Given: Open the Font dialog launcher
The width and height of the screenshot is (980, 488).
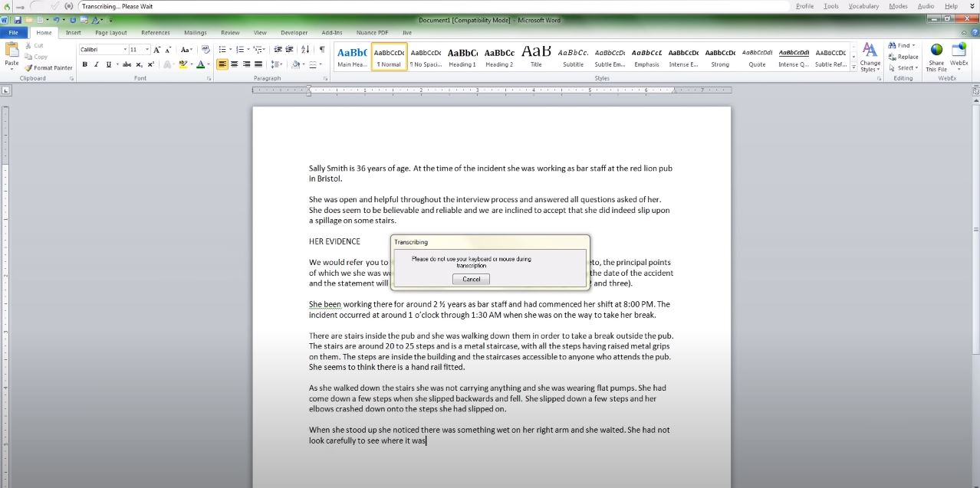Looking at the screenshot, I should pos(209,78).
